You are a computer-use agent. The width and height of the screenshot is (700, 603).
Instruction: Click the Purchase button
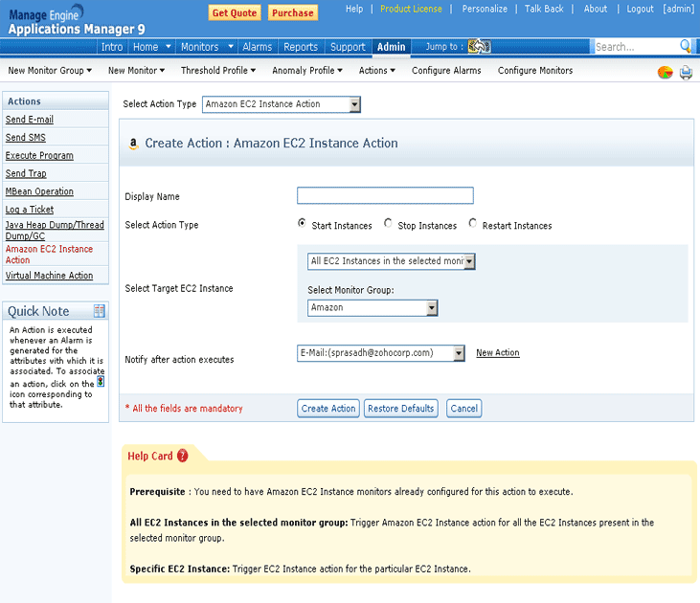click(x=293, y=13)
